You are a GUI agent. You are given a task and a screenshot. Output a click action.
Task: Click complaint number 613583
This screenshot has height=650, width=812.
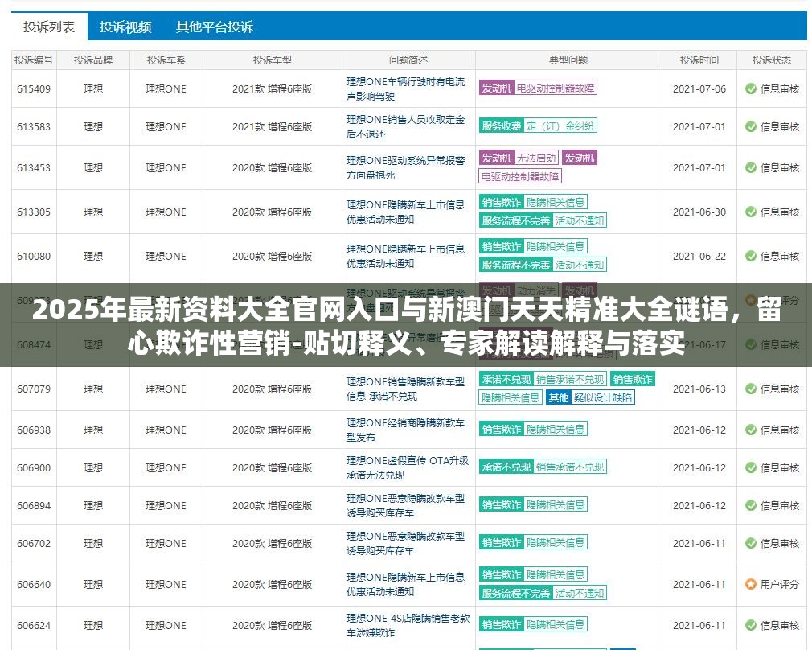[x=34, y=126]
